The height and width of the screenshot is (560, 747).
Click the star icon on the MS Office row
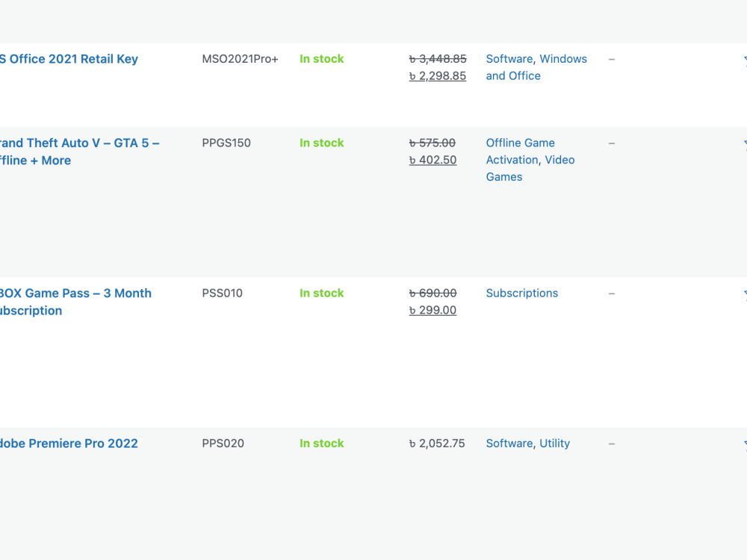coord(745,59)
